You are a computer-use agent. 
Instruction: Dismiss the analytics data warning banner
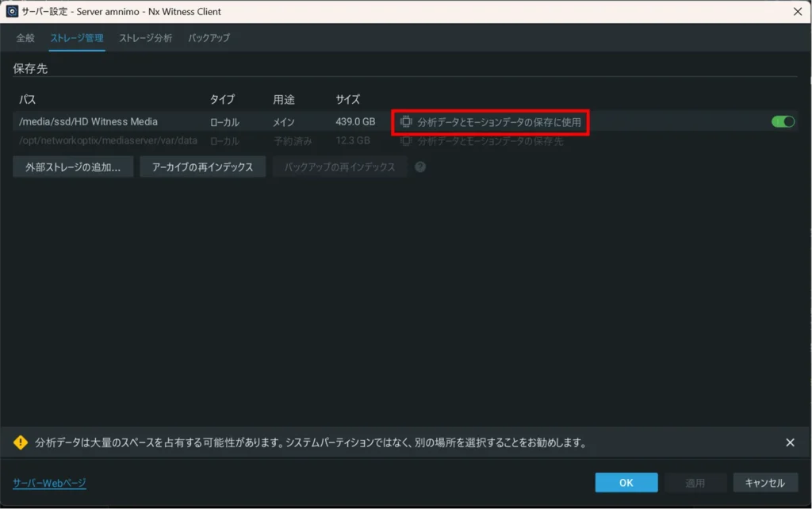click(790, 443)
